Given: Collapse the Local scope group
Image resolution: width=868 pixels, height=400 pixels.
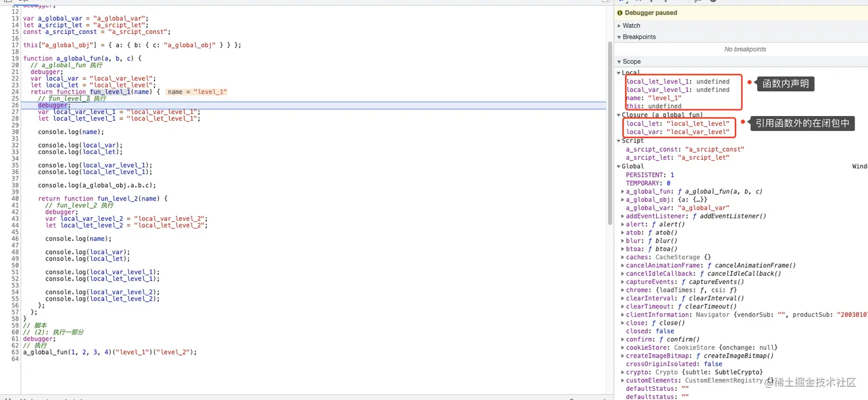Looking at the screenshot, I should 619,73.
